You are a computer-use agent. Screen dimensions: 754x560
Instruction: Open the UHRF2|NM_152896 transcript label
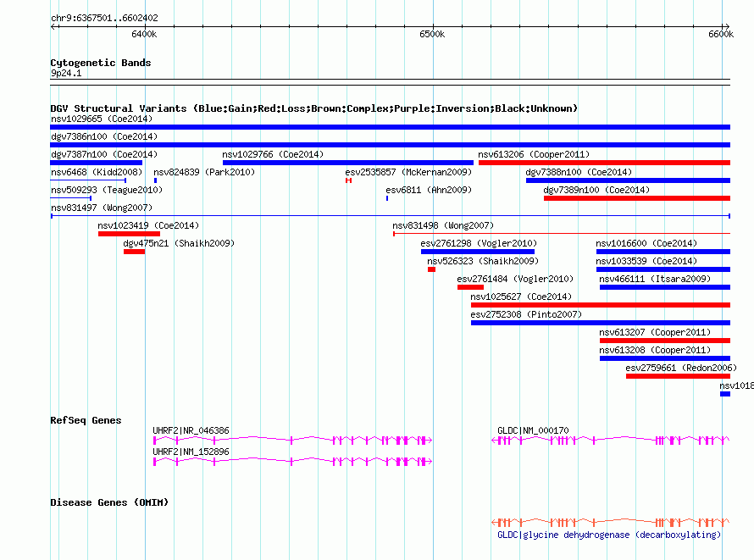tap(191, 452)
